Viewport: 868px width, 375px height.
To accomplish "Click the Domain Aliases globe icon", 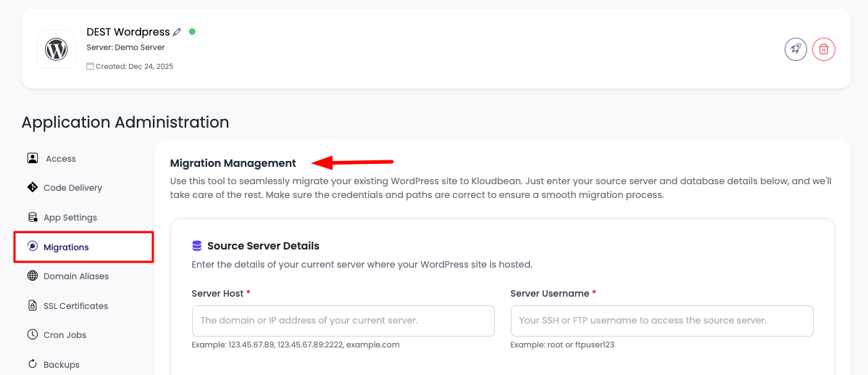I will [33, 276].
